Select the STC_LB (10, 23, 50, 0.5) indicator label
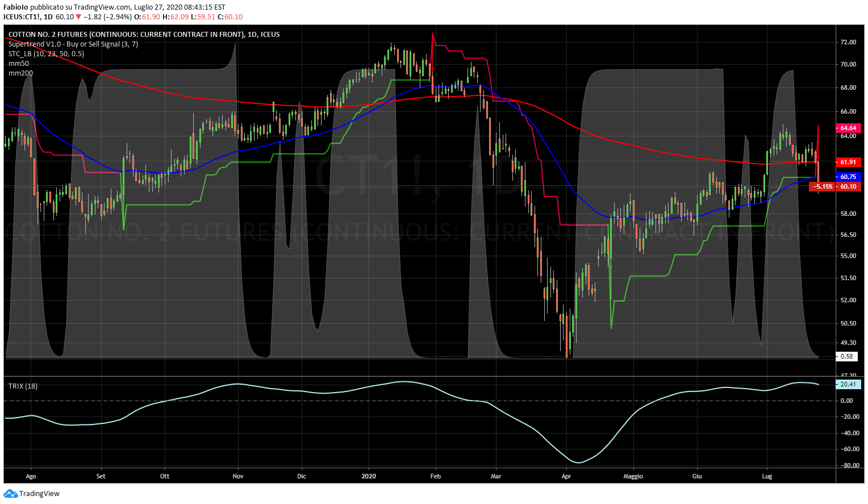Screen dimensions: 868x504 (46, 53)
